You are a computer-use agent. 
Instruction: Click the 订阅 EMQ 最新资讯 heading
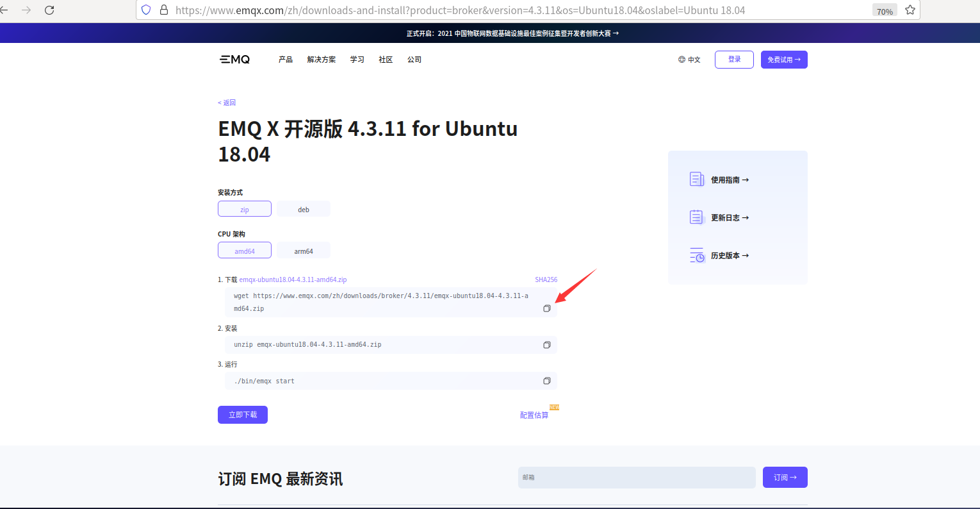[x=281, y=479]
